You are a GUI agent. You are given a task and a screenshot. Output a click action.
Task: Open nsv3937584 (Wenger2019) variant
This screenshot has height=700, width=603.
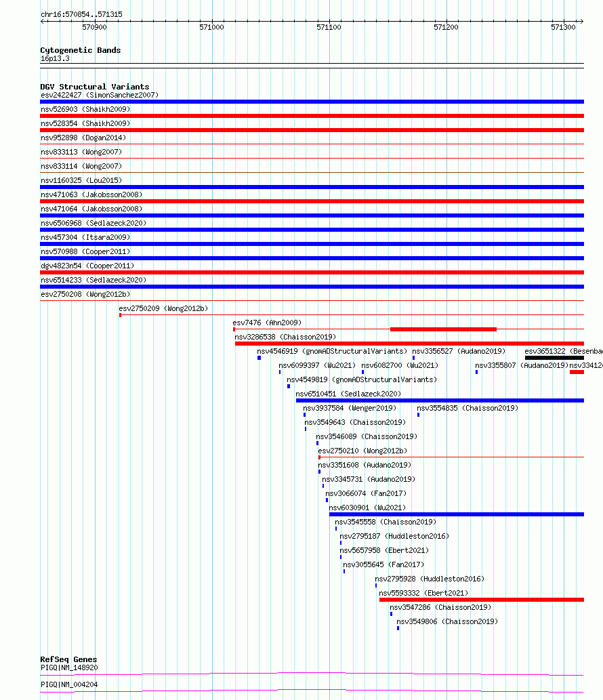pos(350,409)
